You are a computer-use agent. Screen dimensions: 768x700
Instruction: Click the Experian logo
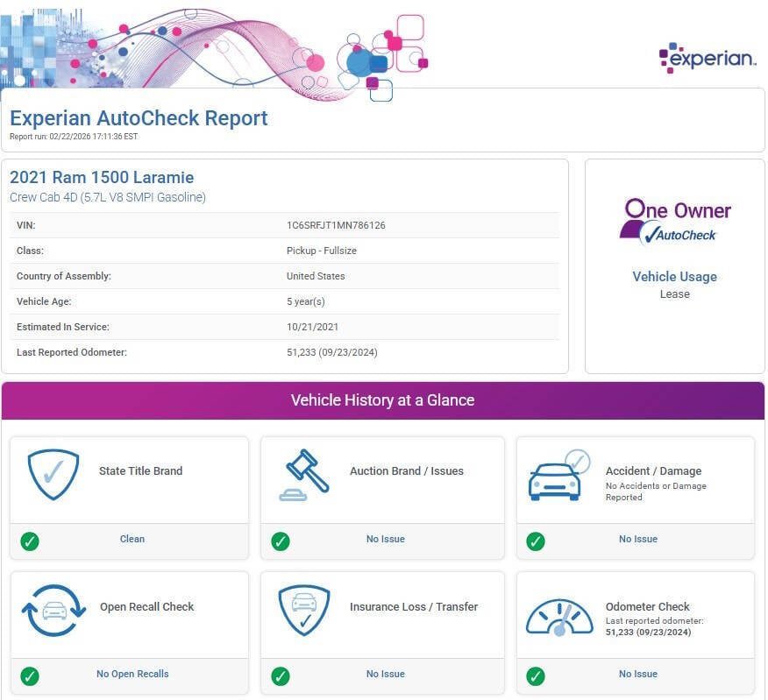point(708,58)
